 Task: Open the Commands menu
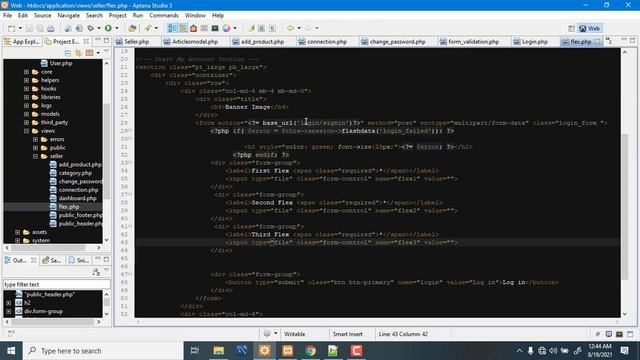164,16
